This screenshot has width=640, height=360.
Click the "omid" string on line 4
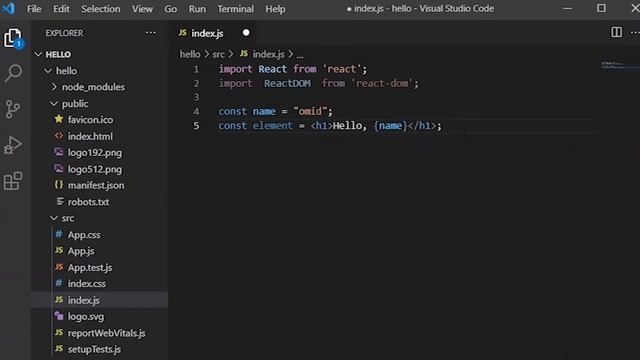[310, 111]
